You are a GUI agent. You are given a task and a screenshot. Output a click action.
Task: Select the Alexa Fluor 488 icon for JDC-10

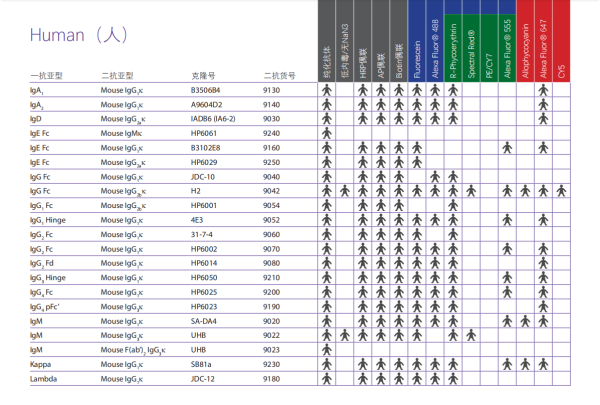point(435,176)
